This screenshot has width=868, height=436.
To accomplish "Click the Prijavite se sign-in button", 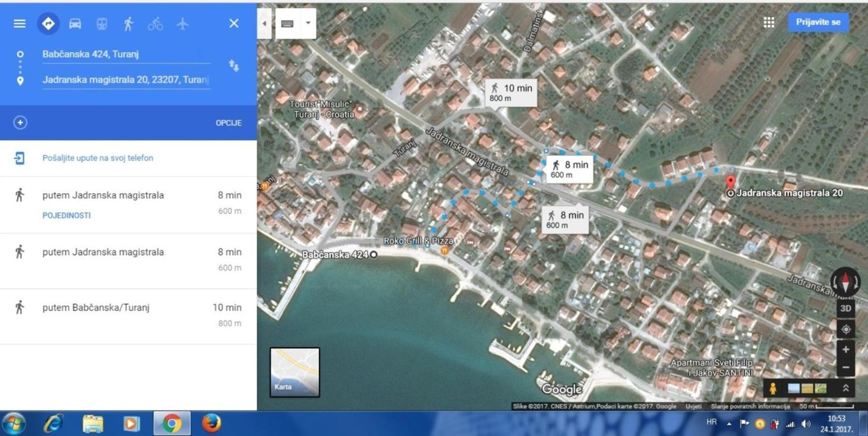I will coord(818,22).
